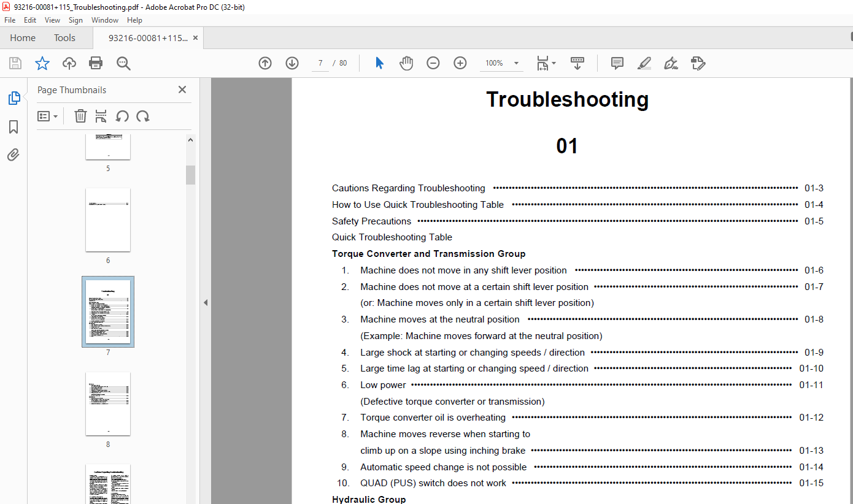Click the scrolling mode keyboard icon
The width and height of the screenshot is (853, 504).
point(577,63)
